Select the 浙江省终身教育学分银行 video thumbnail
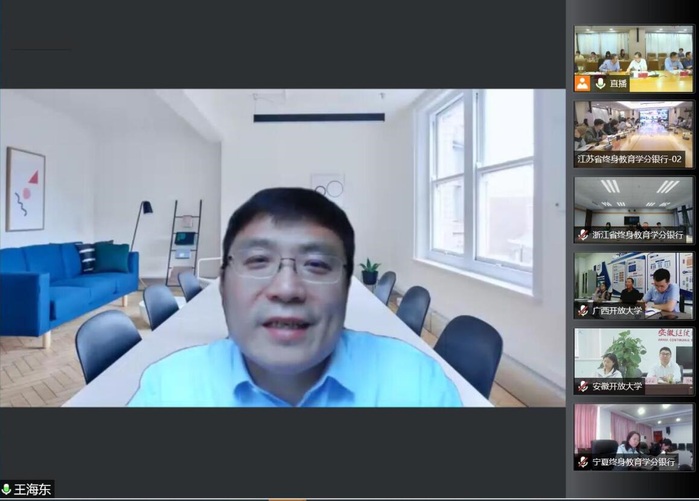 click(633, 203)
